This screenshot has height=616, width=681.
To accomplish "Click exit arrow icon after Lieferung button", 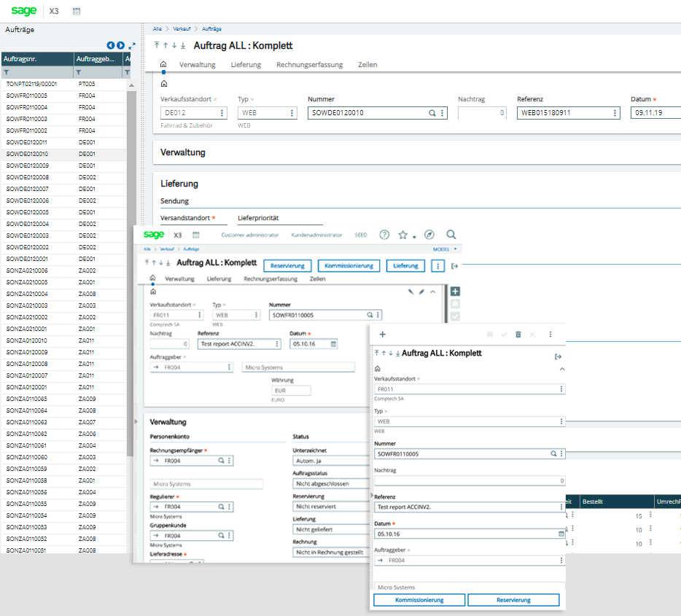I will point(454,266).
